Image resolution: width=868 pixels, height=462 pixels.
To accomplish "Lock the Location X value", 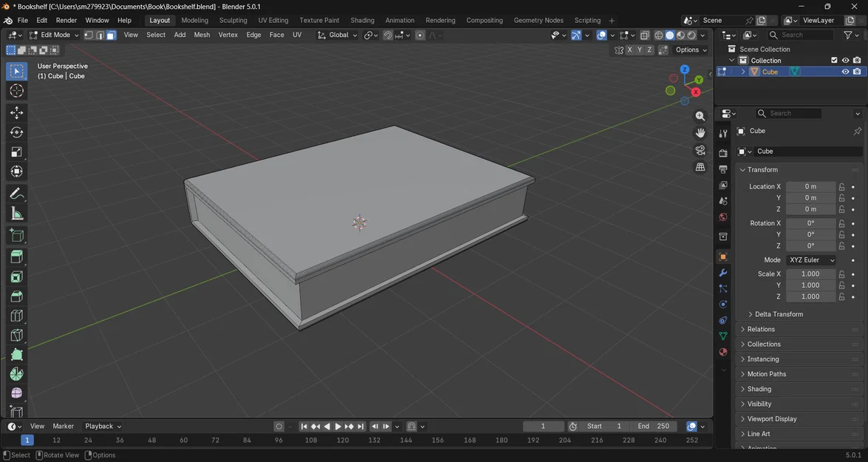I will (841, 187).
